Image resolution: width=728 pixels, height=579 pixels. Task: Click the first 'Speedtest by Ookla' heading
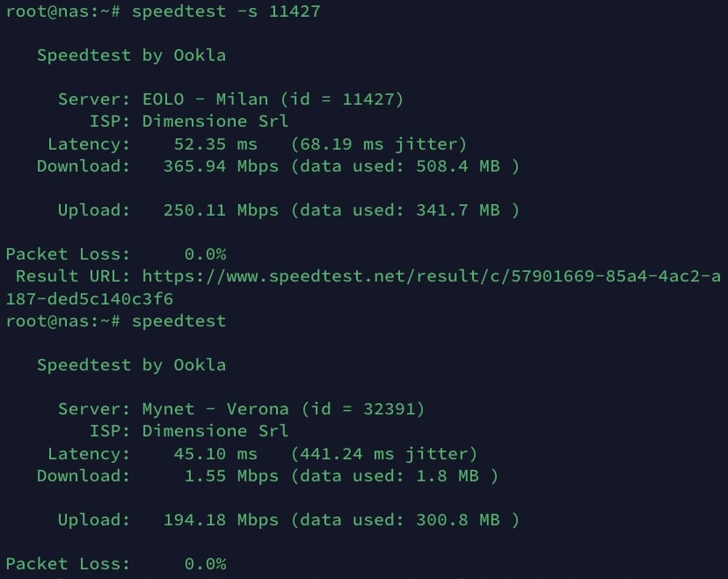coord(131,55)
